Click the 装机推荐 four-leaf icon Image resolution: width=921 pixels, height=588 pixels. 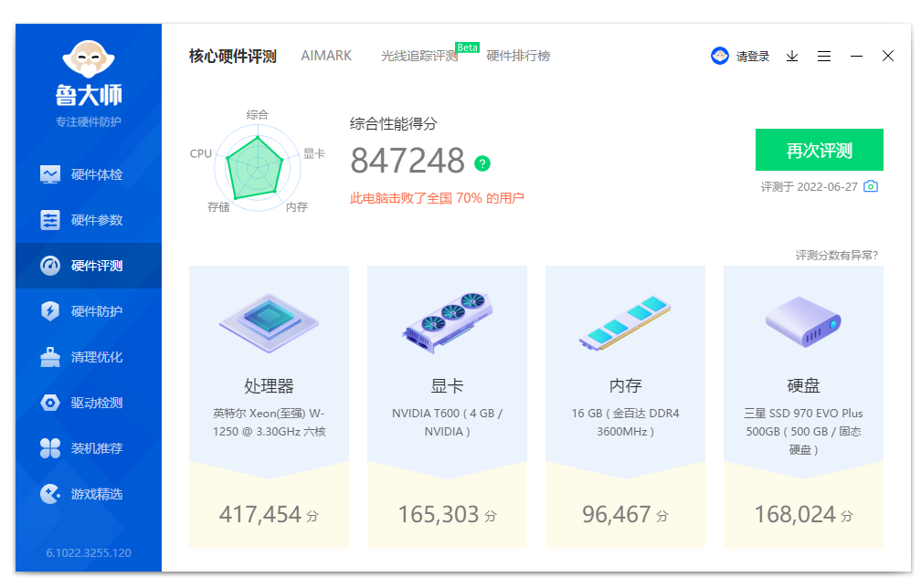(50, 448)
